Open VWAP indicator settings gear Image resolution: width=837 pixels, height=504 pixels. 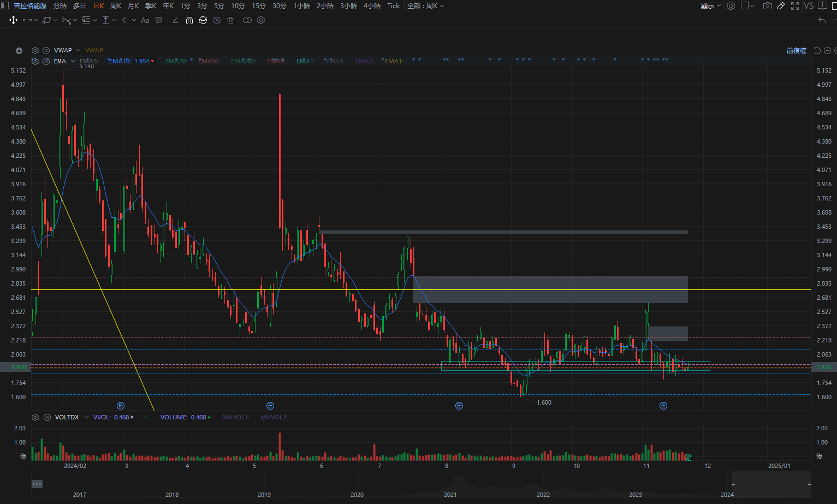click(35, 50)
